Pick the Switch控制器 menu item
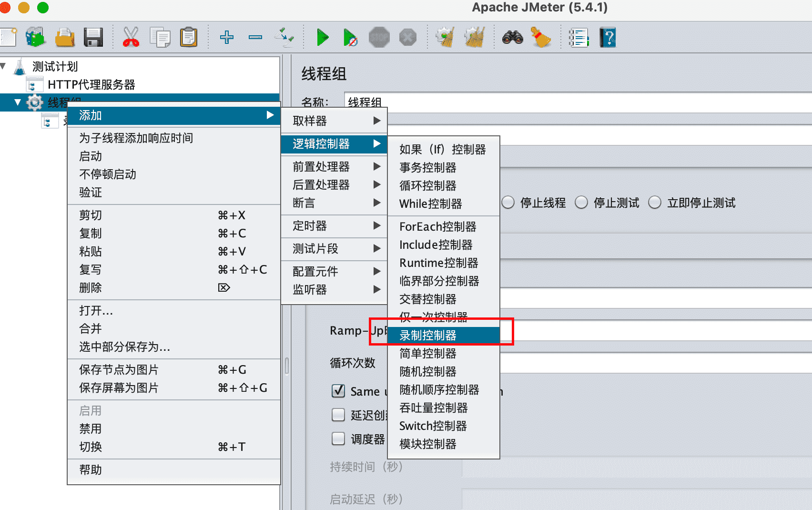Screen dimensions: 812x510 click(444, 426)
